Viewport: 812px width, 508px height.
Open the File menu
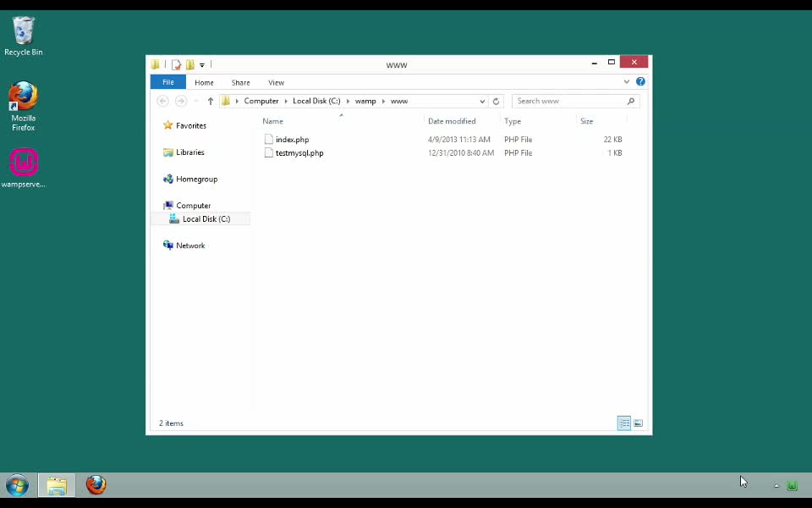[x=167, y=82]
